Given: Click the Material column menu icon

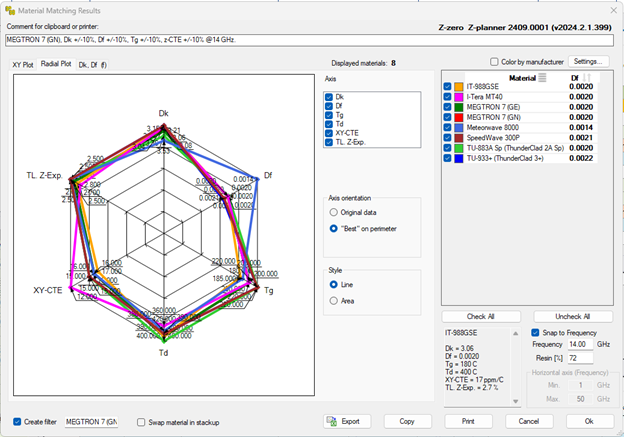Looking at the screenshot, I should (543, 76).
